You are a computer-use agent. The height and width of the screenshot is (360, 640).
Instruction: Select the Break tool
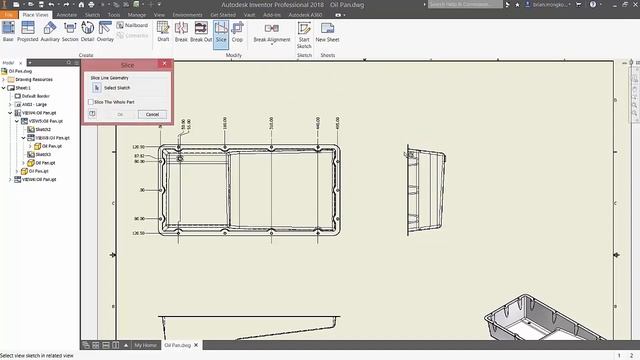pos(181,31)
